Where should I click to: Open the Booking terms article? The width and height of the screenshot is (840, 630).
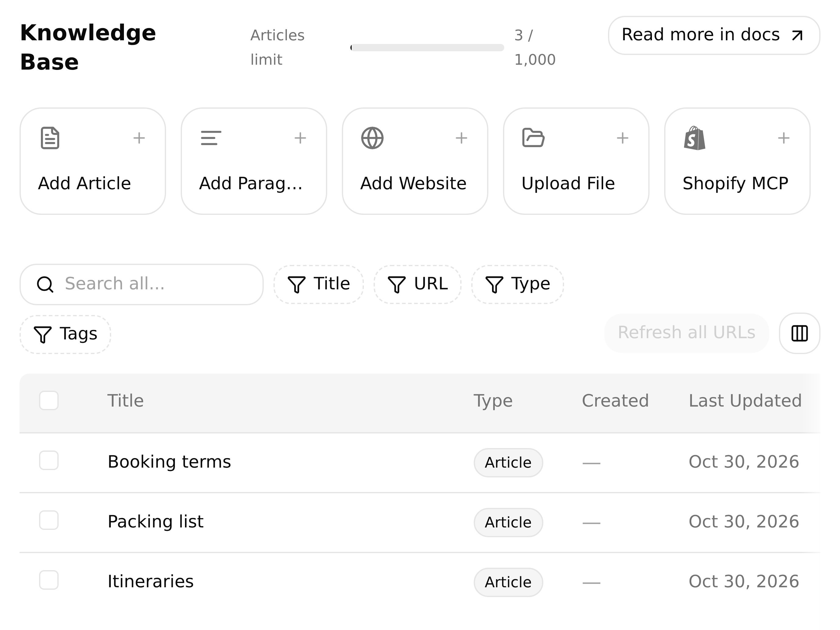click(169, 462)
